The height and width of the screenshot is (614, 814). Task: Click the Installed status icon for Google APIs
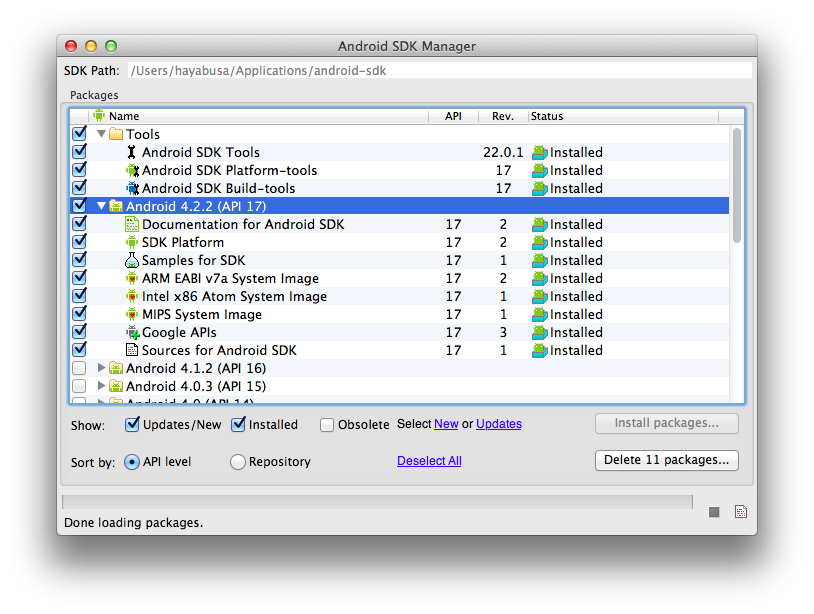coord(540,333)
